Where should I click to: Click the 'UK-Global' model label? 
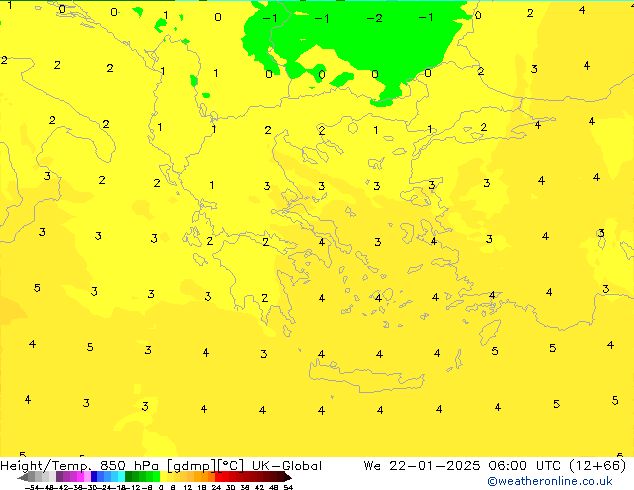287,466
